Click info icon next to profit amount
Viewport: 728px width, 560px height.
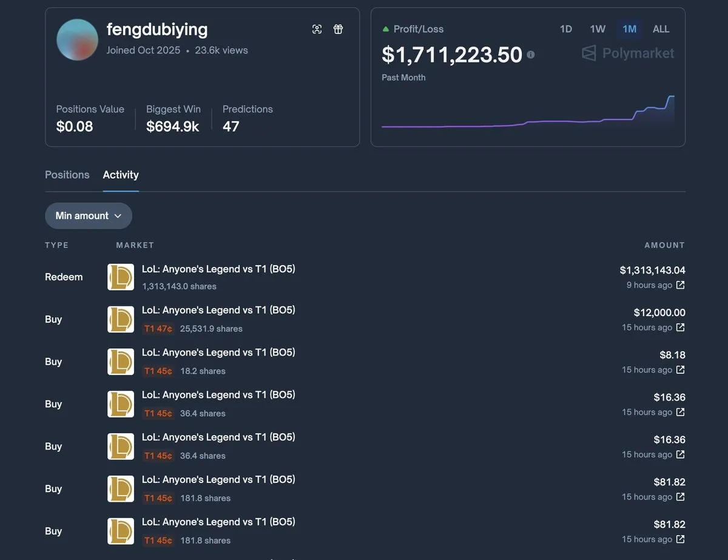tap(531, 55)
